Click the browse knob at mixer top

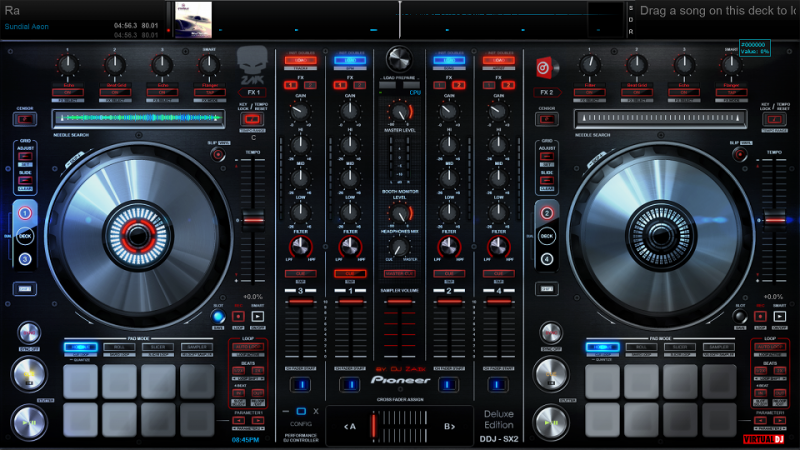[x=399, y=59]
